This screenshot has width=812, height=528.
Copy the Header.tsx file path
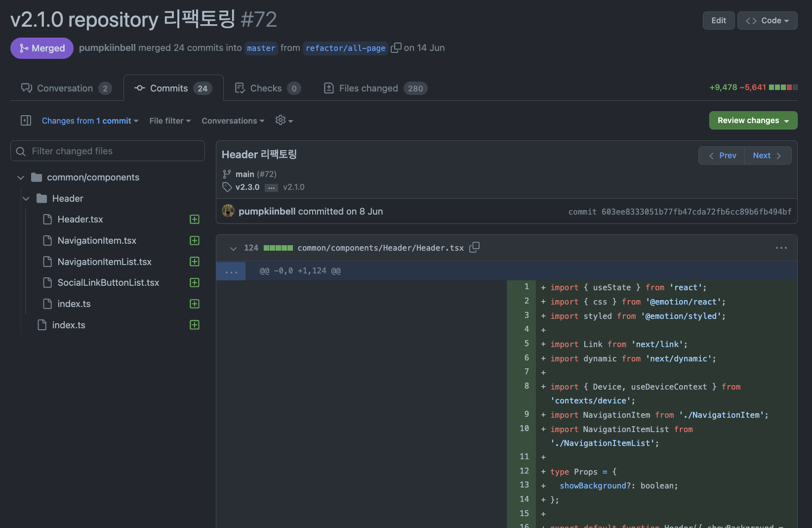[474, 247]
